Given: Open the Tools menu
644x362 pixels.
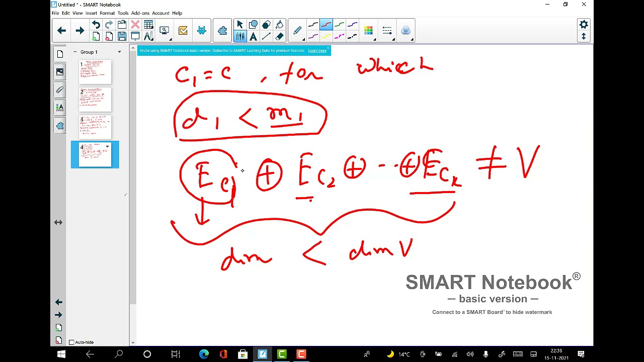Looking at the screenshot, I should pos(123,13).
